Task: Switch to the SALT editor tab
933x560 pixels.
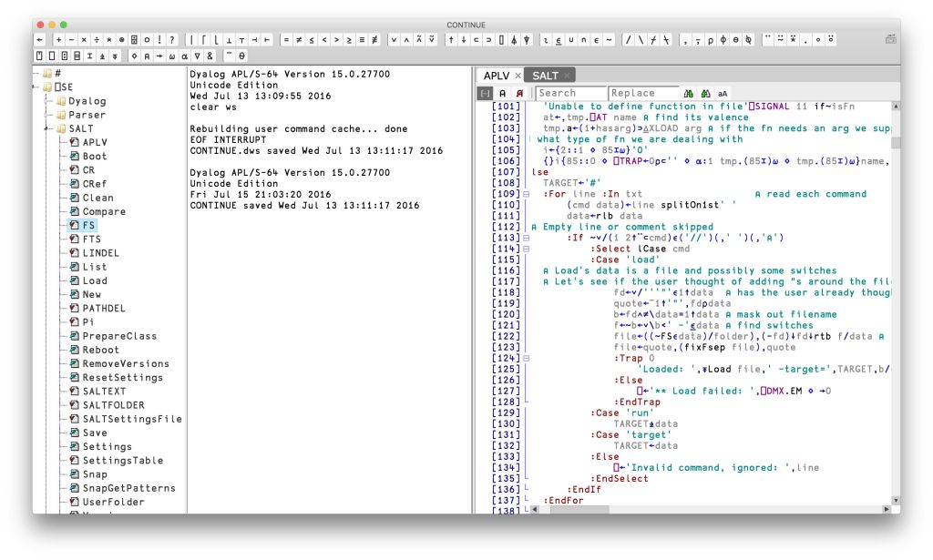Action: point(545,76)
